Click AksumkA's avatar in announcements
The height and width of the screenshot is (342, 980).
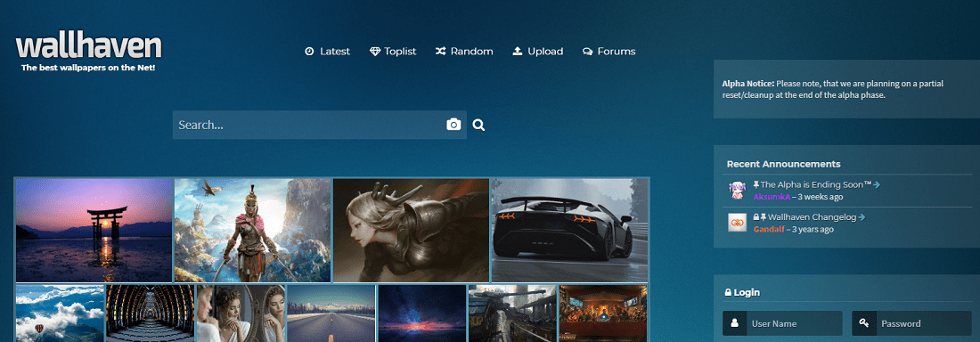[x=738, y=190]
